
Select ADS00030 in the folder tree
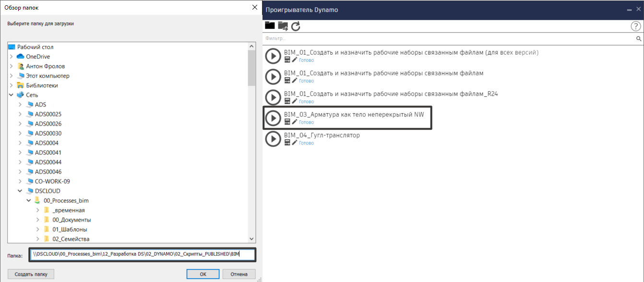48,133
